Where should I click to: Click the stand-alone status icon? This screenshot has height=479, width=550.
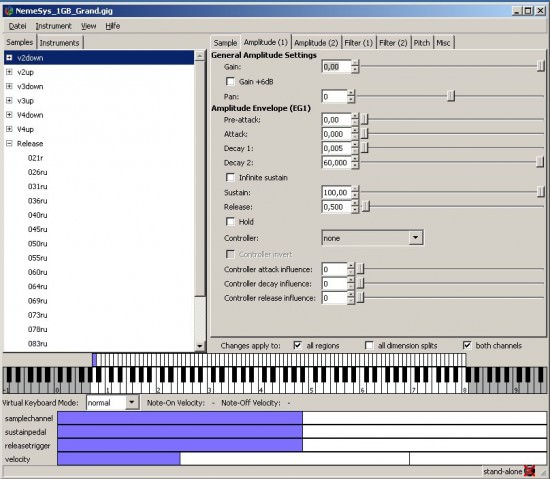tap(529, 471)
